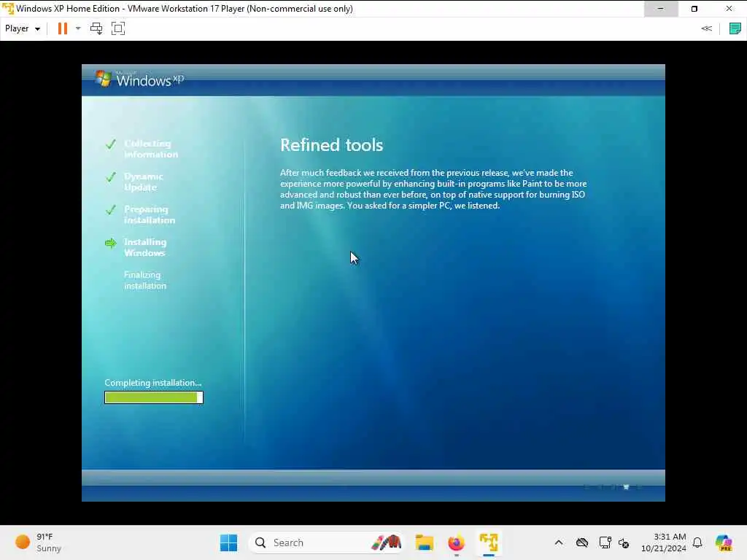This screenshot has height=560, width=747.
Task: Open the notifications bell
Action: coord(697,542)
